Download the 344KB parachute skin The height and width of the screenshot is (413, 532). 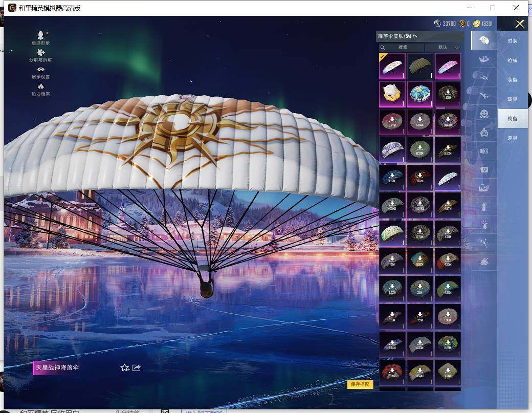(x=448, y=122)
